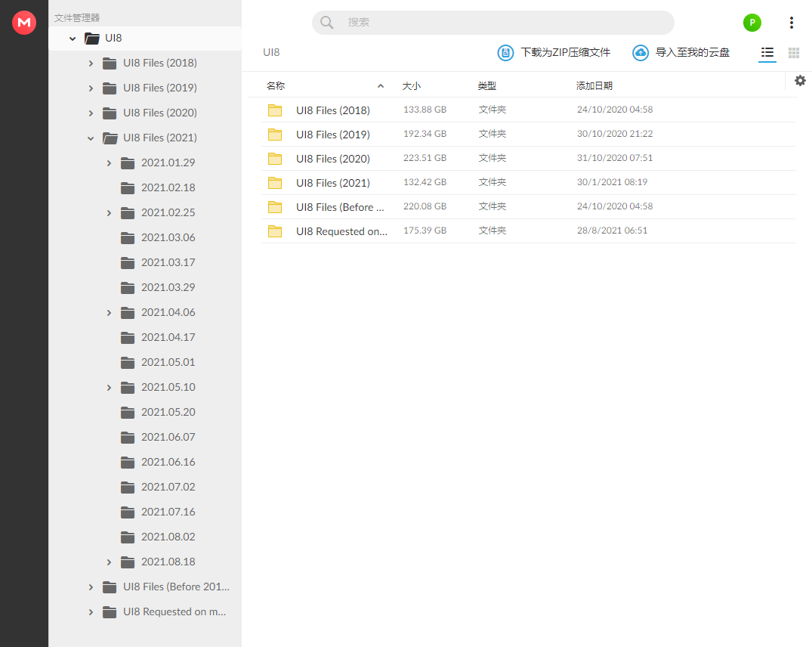Image resolution: width=812 pixels, height=647 pixels.
Task: Click the 28/8/2021 06:51 date cell
Action: 612,231
